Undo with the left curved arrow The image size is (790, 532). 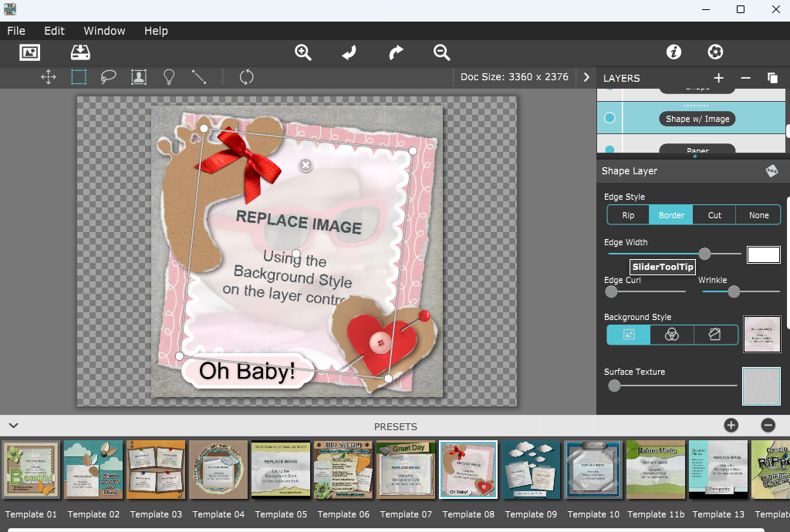(x=349, y=52)
